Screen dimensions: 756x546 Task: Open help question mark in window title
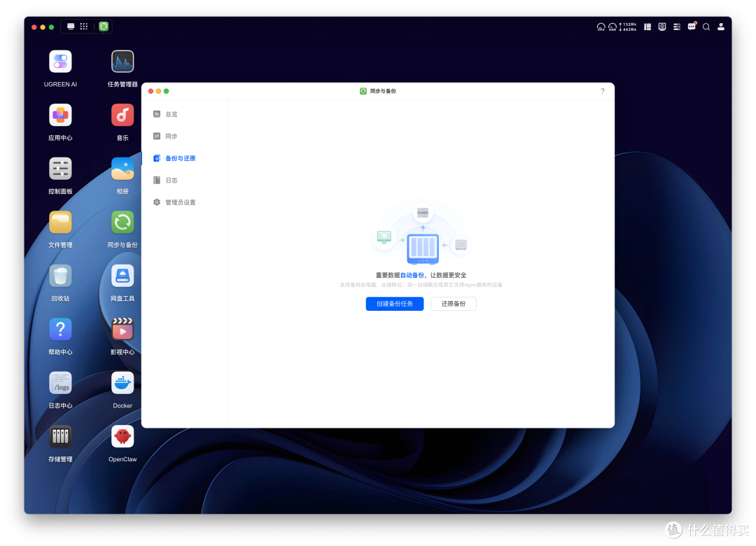point(602,91)
